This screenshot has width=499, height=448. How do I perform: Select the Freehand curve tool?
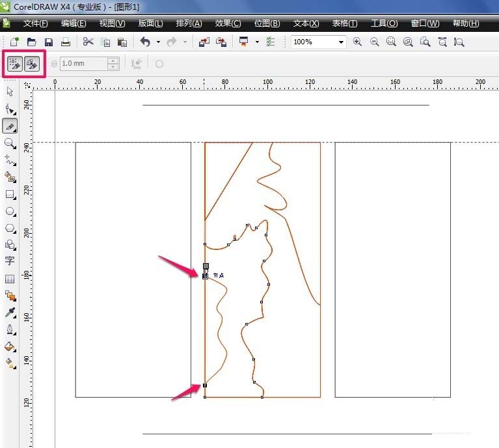(x=10, y=160)
